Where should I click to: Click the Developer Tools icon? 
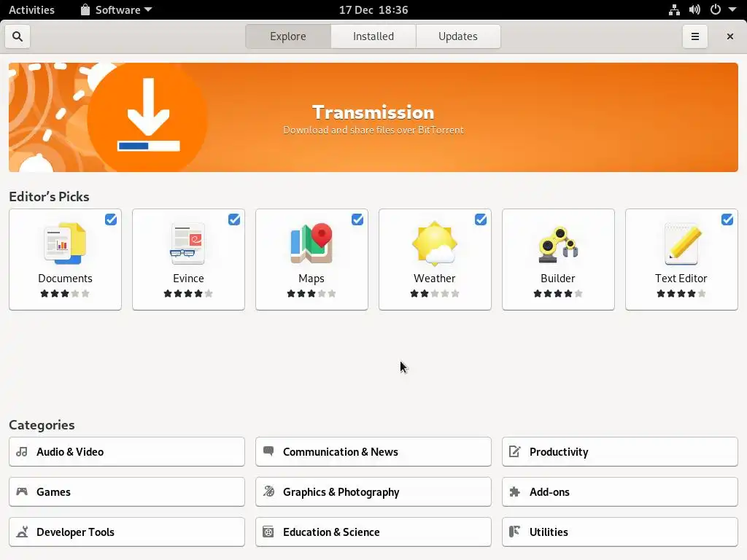22,532
